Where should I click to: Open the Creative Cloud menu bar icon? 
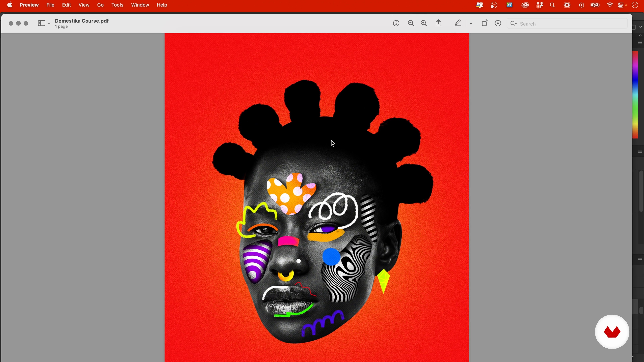(x=525, y=5)
